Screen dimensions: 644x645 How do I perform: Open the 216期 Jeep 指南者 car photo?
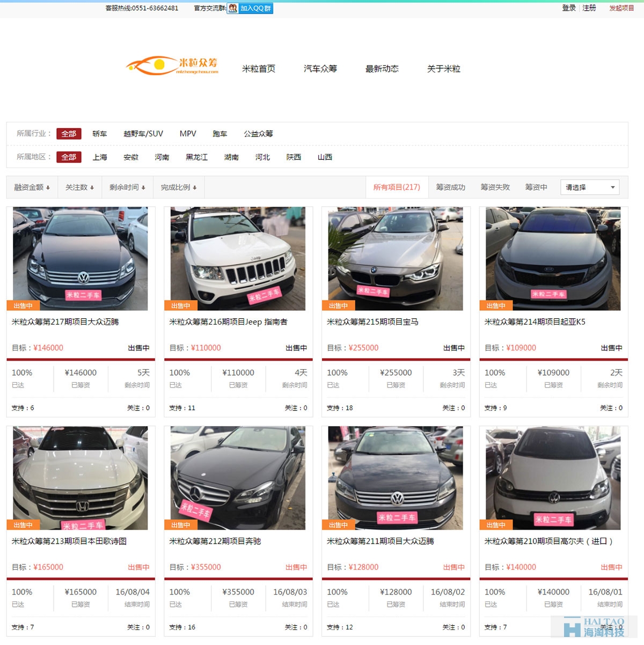pyautogui.click(x=238, y=259)
